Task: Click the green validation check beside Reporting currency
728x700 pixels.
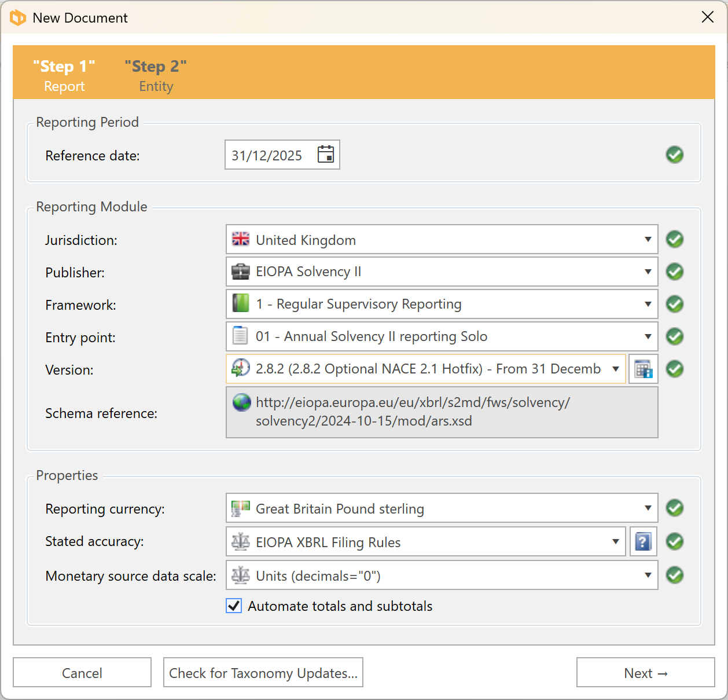Action: [674, 508]
